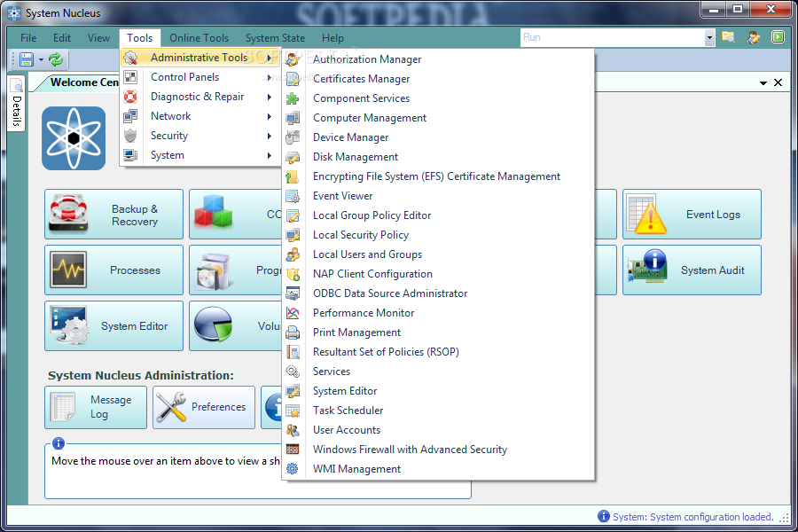Choose Resultant Set of Policies (RSOP)
Screen dimensions: 798x532
click(438, 352)
